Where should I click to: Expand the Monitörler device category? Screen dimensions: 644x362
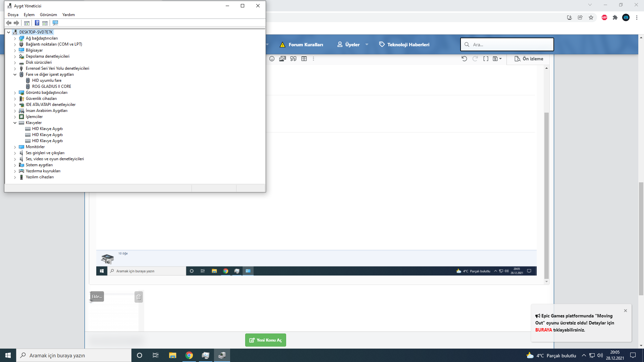click(15, 147)
